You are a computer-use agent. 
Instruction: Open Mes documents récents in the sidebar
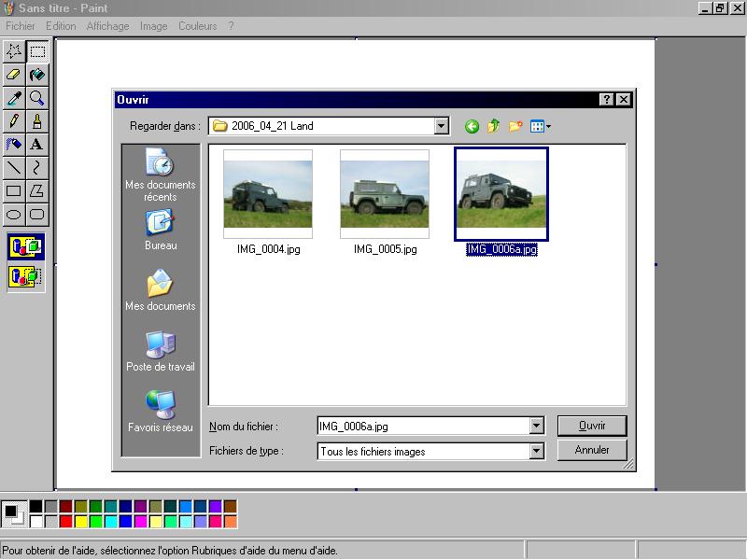[x=160, y=175]
